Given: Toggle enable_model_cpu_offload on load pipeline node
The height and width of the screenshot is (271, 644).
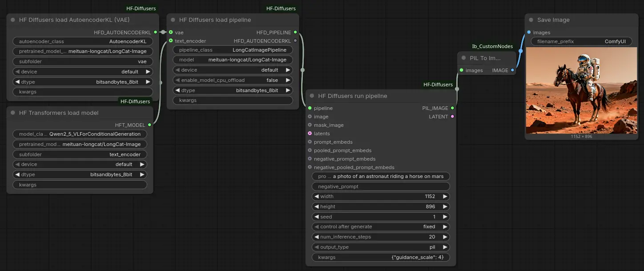Looking at the screenshot, I should (233, 80).
